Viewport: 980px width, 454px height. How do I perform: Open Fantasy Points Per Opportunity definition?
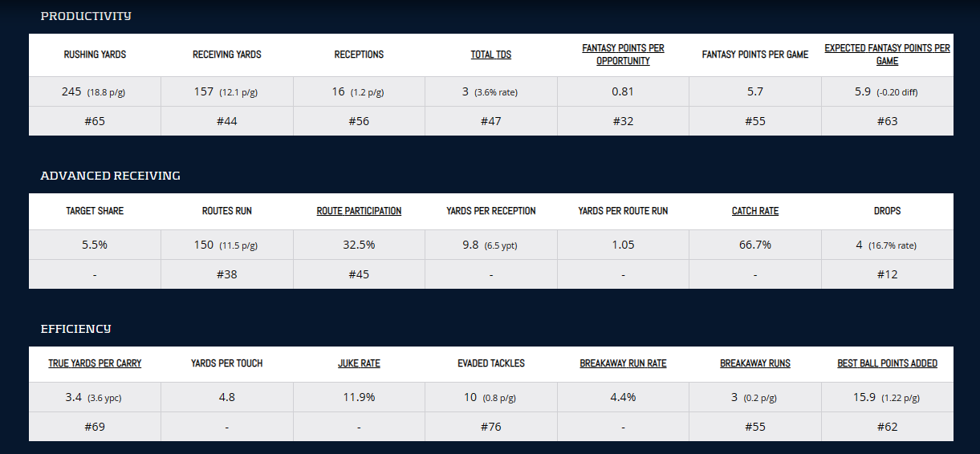point(623,55)
